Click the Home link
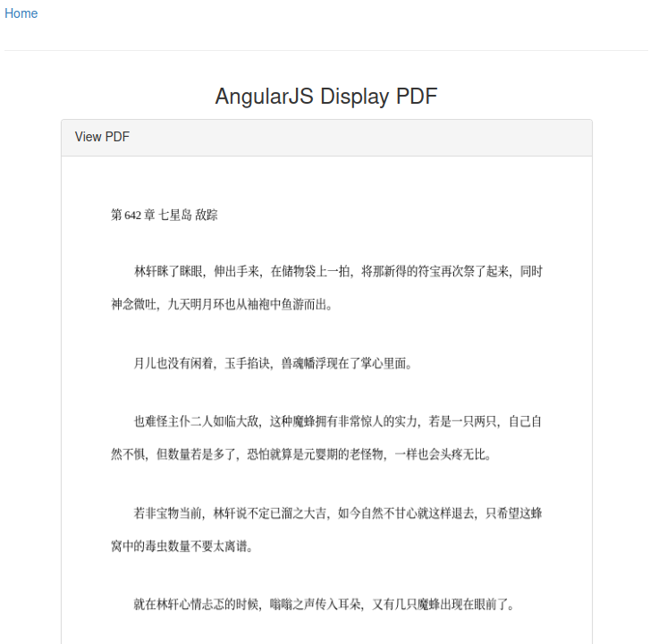Screen dimensions: 650x644 (x=21, y=13)
